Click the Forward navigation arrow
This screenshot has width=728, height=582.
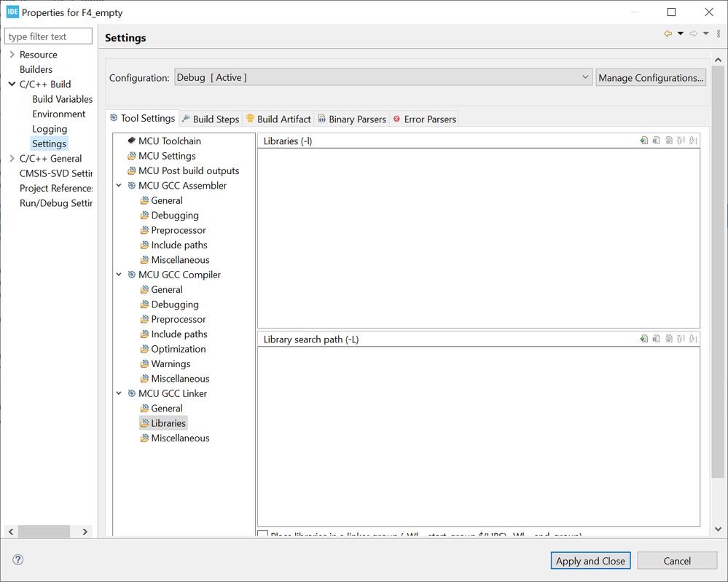(x=693, y=34)
